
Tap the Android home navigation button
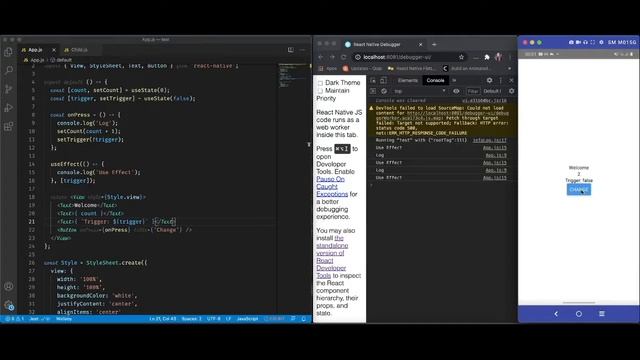point(579,314)
